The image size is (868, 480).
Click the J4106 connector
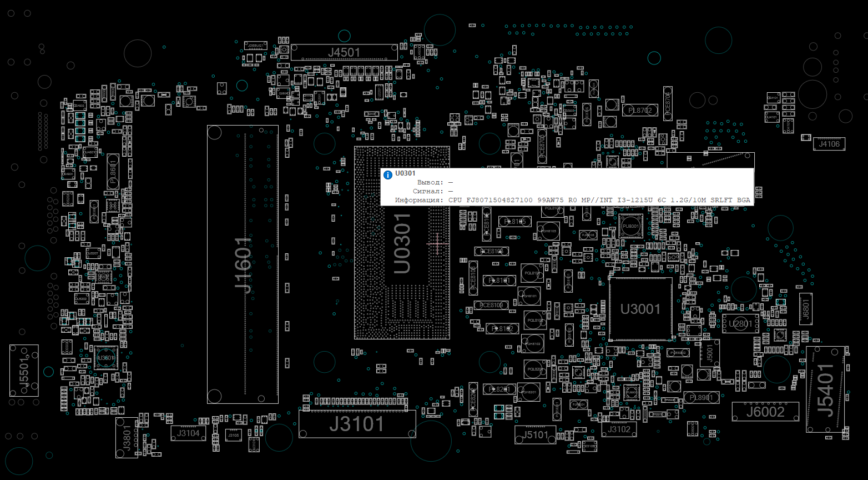(829, 144)
